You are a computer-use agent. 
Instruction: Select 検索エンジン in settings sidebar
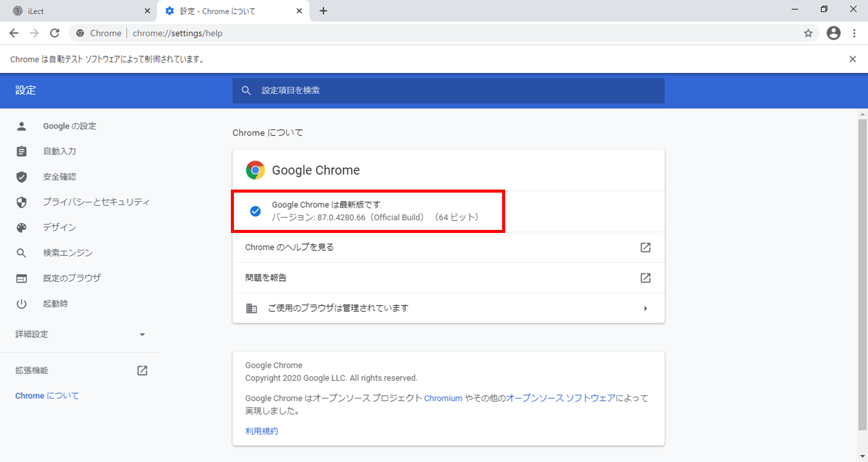[x=68, y=253]
